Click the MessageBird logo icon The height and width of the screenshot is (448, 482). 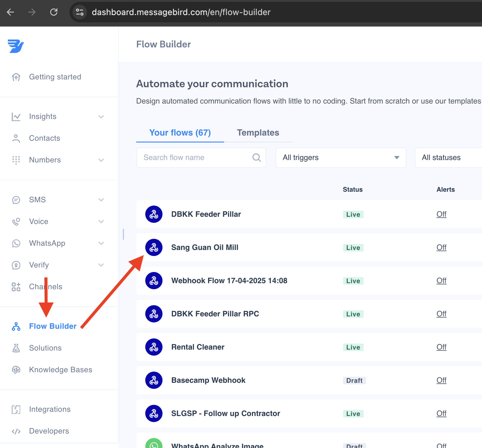(16, 46)
